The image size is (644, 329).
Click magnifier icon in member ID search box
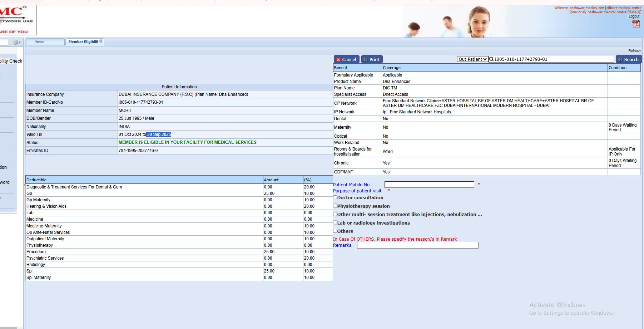coord(491,59)
